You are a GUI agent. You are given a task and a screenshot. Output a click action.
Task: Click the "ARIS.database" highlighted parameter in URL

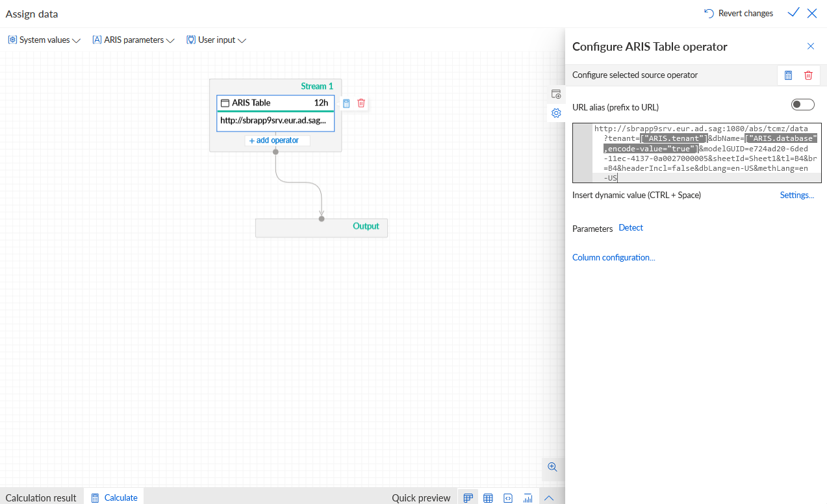point(782,138)
